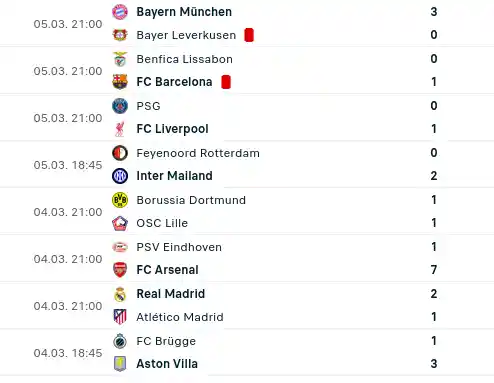
Task: Click the PSG club crest
Action: 120,106
